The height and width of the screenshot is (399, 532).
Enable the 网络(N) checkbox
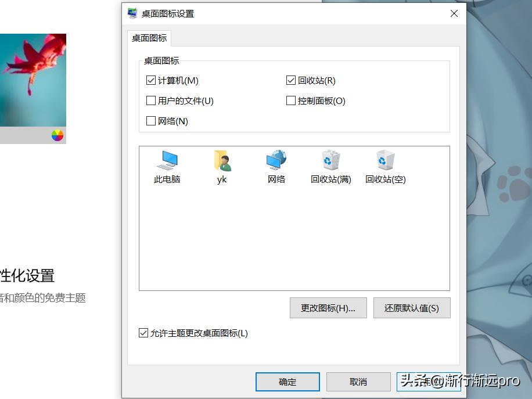150,121
